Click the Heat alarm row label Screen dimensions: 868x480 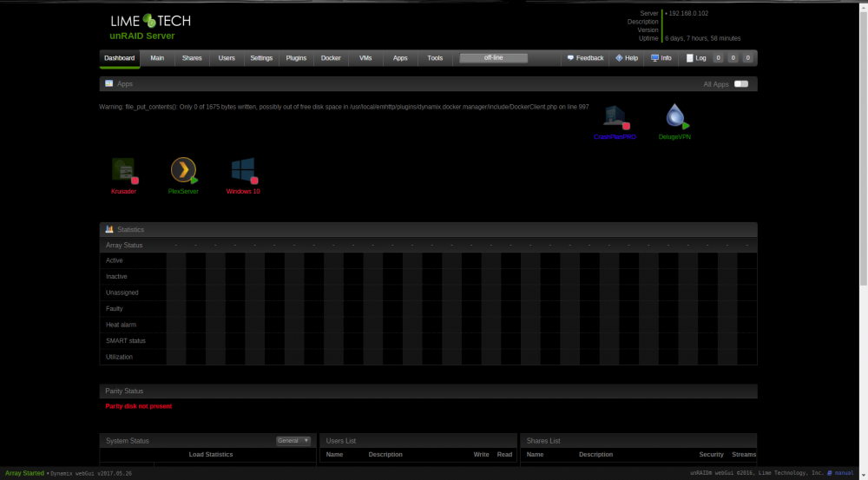[x=122, y=325]
